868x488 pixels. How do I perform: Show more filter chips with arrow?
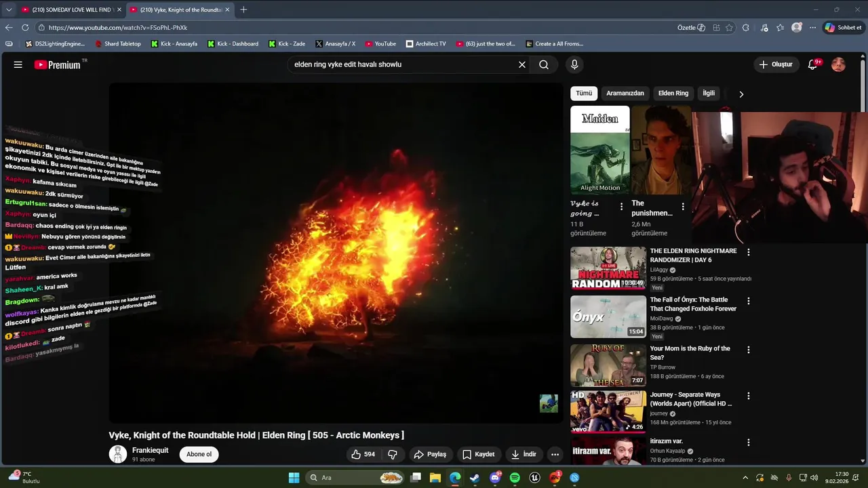[741, 94]
